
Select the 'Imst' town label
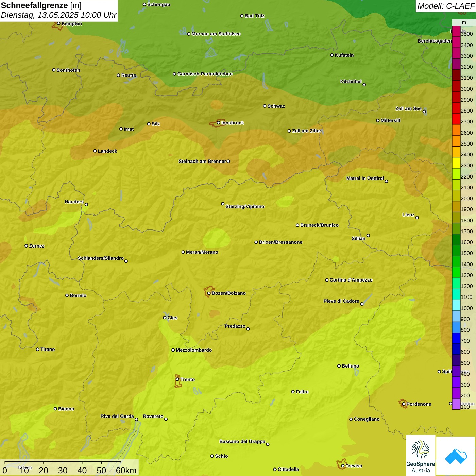129,129
